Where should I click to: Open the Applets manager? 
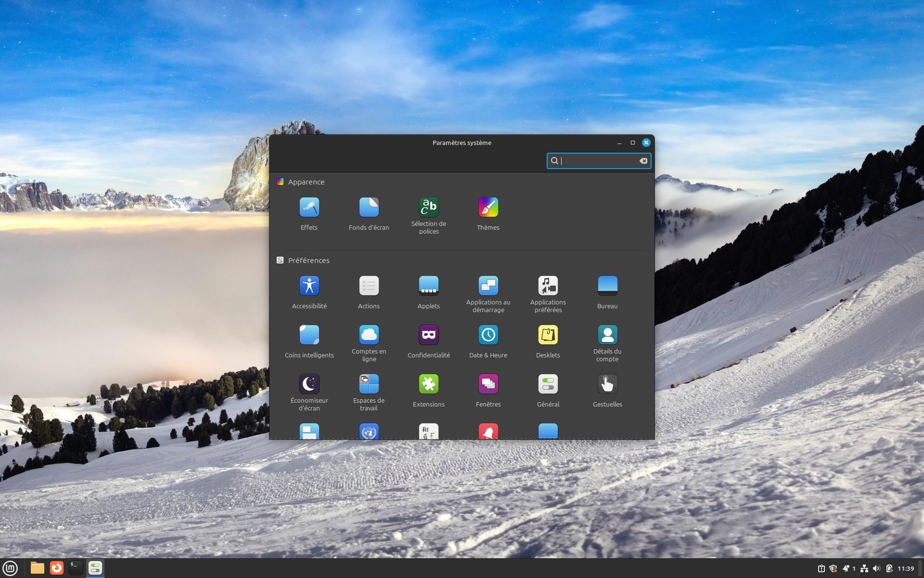(428, 285)
